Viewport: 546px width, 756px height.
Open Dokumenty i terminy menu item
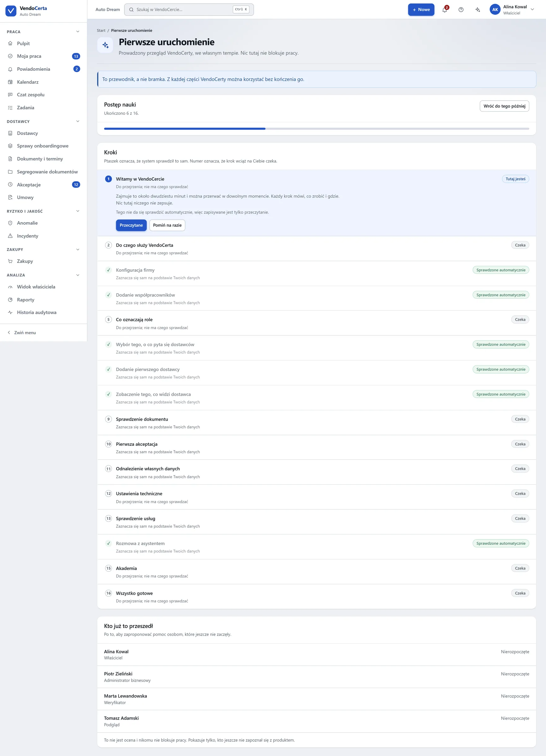point(43,159)
